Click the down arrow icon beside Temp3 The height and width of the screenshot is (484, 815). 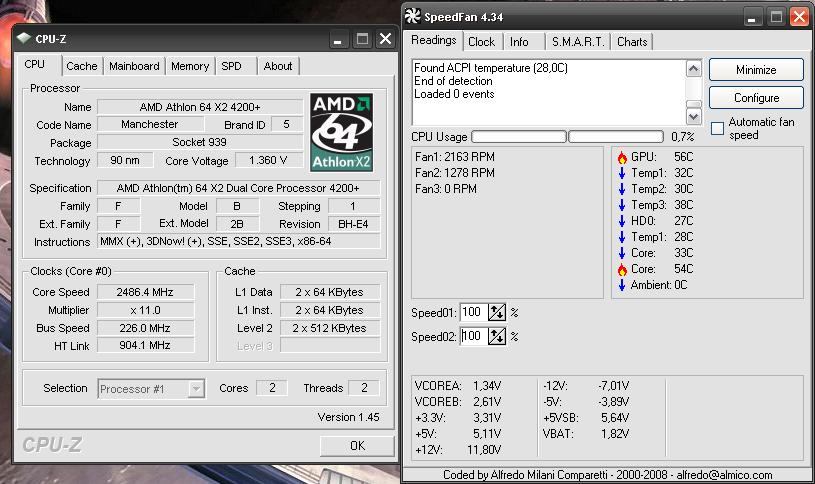pos(622,205)
